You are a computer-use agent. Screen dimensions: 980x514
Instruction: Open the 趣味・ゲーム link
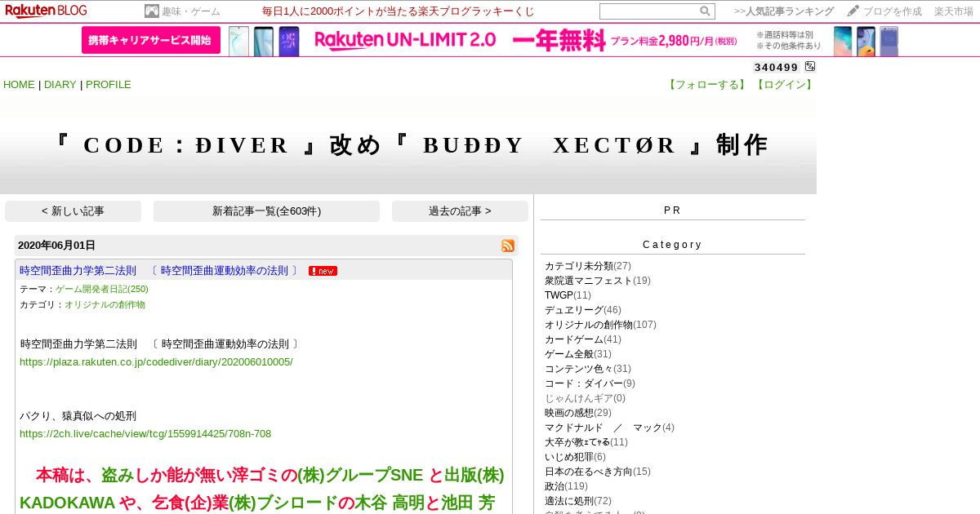(x=191, y=11)
